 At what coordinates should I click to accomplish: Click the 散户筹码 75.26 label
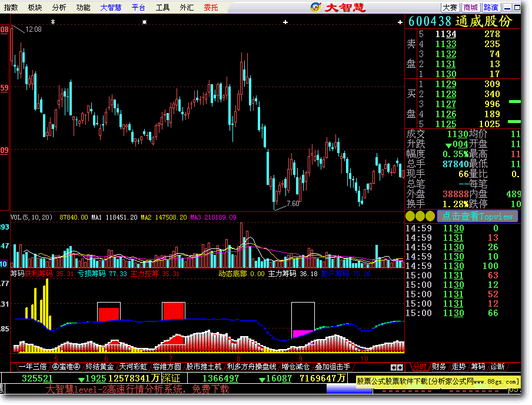tap(345, 274)
